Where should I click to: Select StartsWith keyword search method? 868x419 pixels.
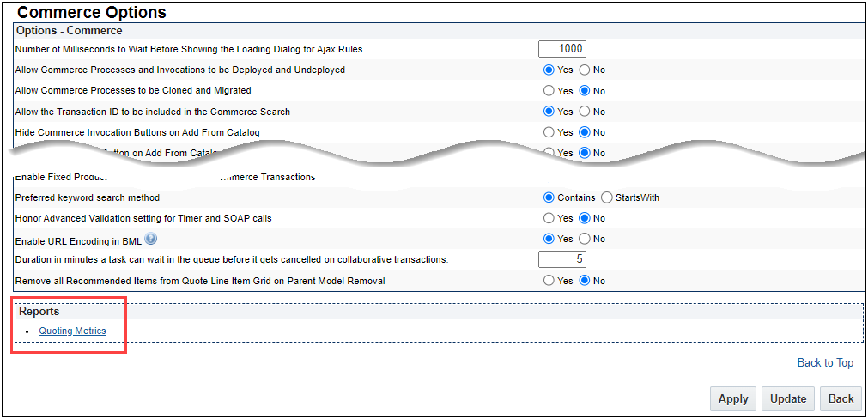[606, 197]
